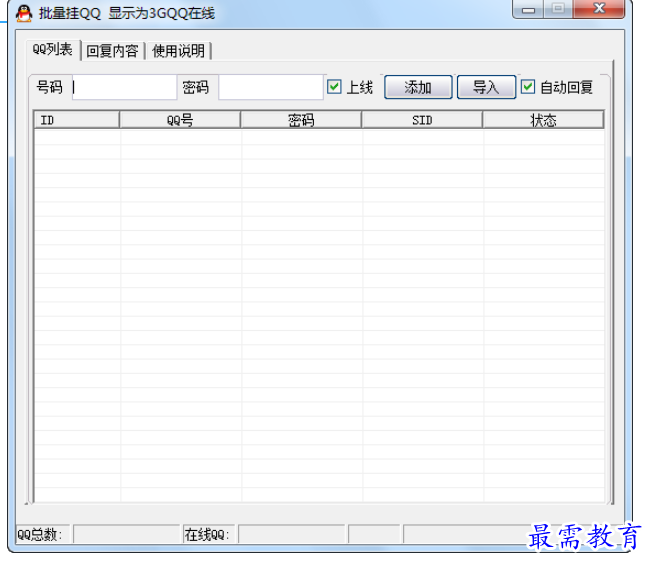Click the 状态 column header
The image size is (650, 568).
[543, 120]
